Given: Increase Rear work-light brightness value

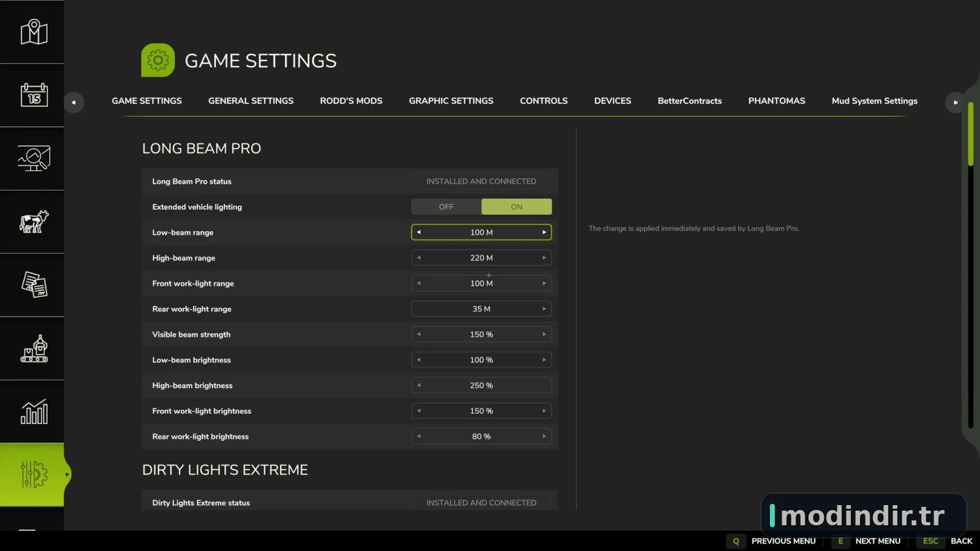Looking at the screenshot, I should tap(544, 437).
